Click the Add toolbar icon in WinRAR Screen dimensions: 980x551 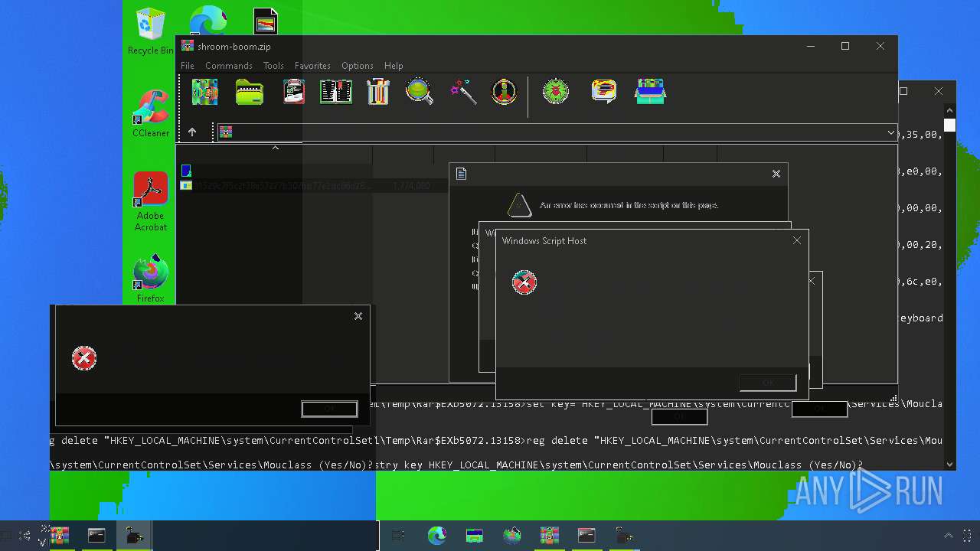204,92
